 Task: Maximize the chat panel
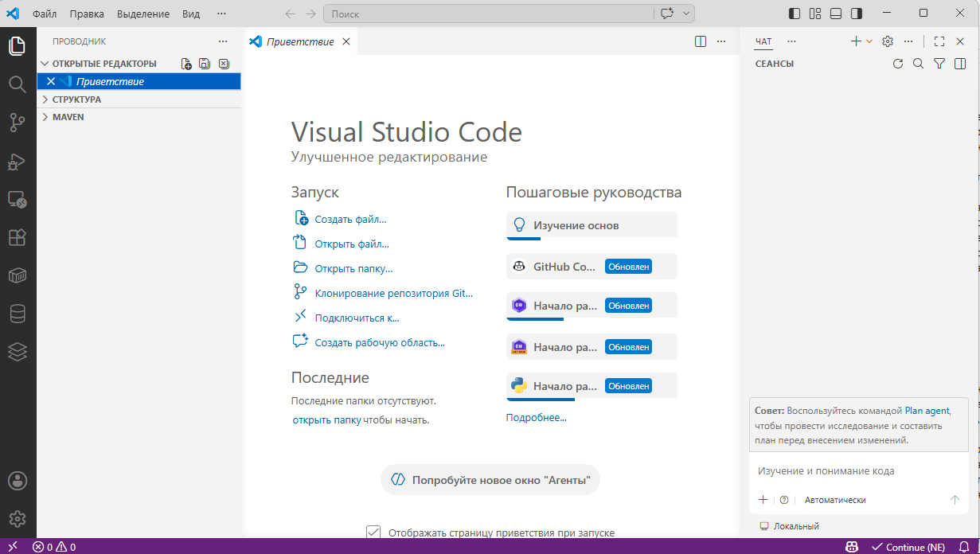click(x=939, y=41)
